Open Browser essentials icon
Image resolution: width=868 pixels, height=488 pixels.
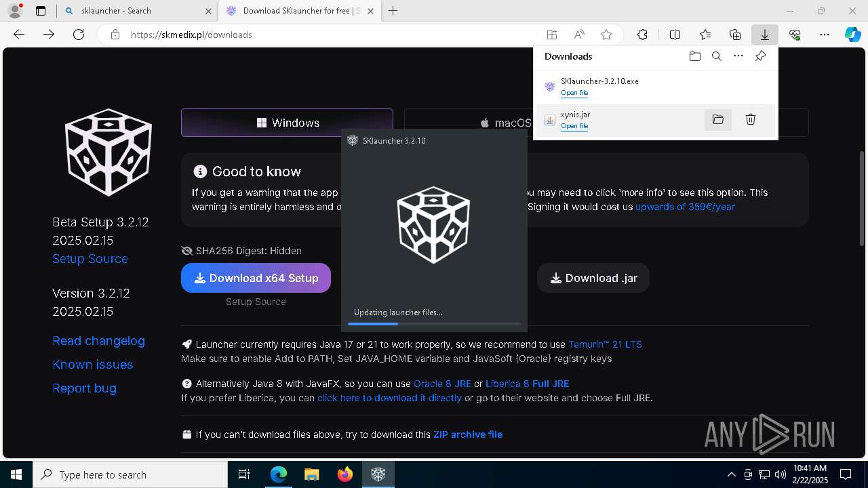(795, 35)
